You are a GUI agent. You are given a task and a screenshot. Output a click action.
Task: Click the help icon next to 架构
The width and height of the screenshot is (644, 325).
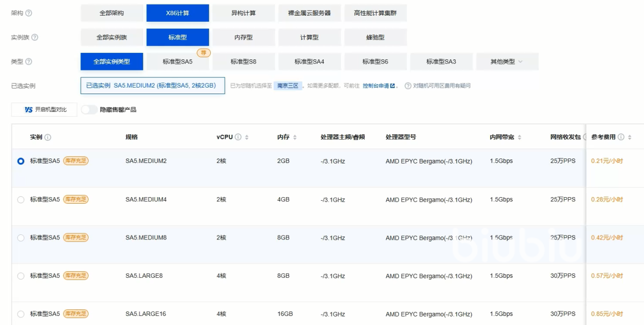click(29, 13)
